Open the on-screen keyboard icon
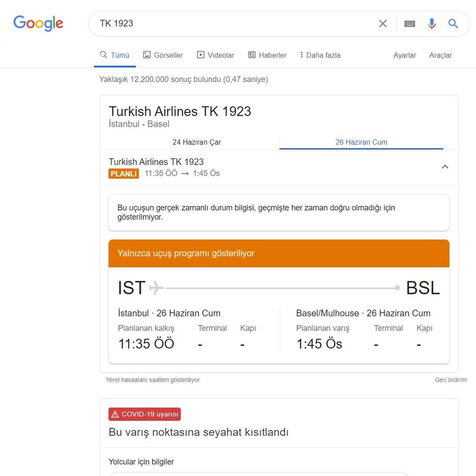476x476 pixels. pos(409,24)
